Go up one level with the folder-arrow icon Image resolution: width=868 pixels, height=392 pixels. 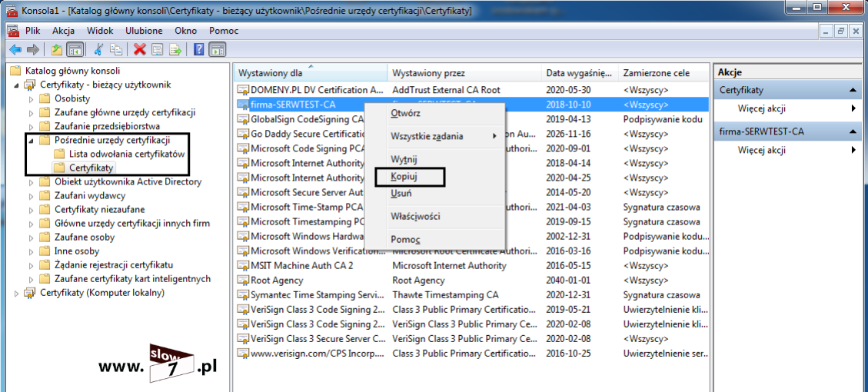57,50
